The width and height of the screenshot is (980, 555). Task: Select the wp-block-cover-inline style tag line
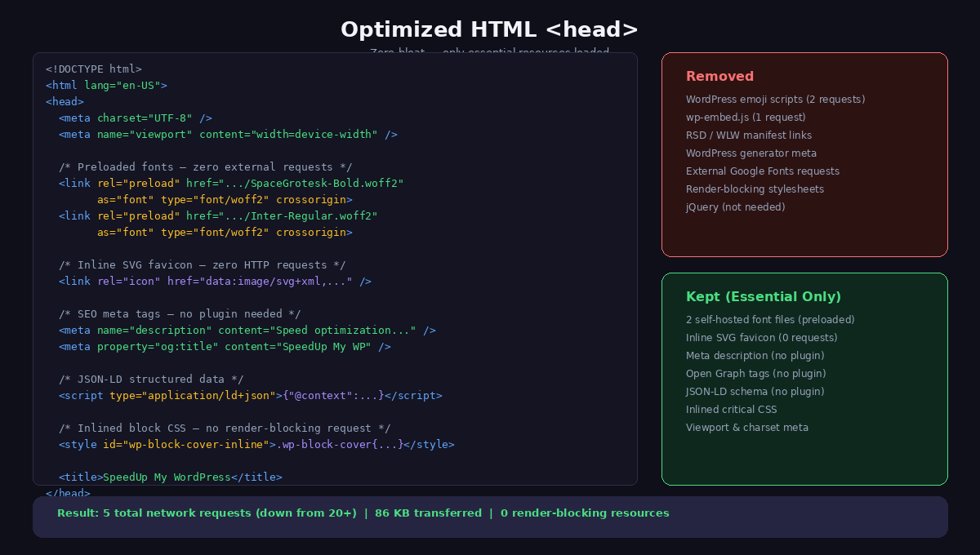pyautogui.click(x=256, y=444)
